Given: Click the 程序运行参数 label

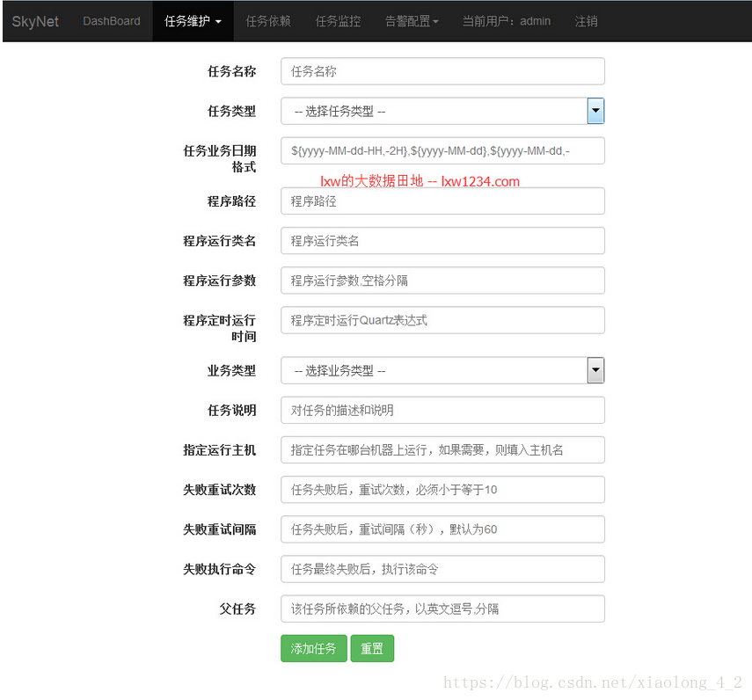Looking at the screenshot, I should [220, 281].
